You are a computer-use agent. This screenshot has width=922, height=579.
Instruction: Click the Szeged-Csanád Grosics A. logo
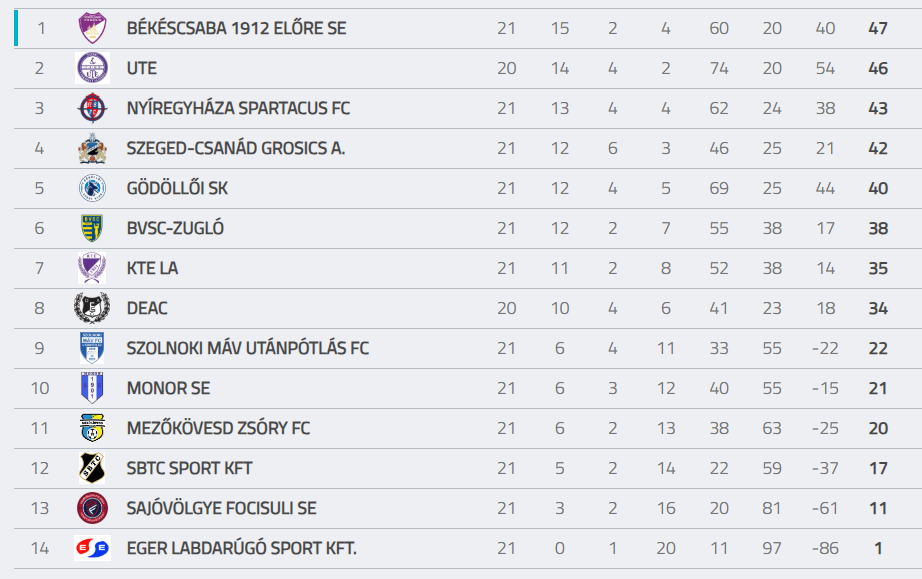pyautogui.click(x=92, y=148)
